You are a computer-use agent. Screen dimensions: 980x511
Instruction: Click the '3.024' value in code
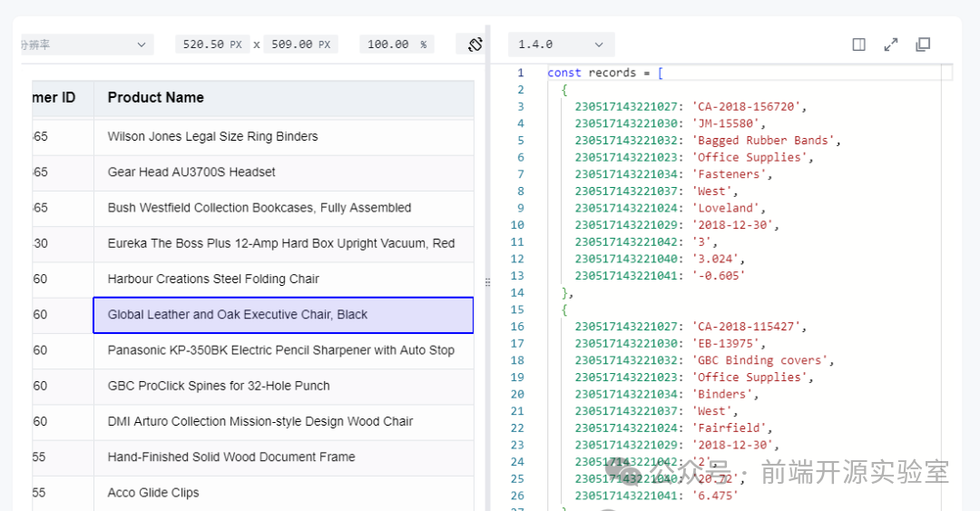715,259
